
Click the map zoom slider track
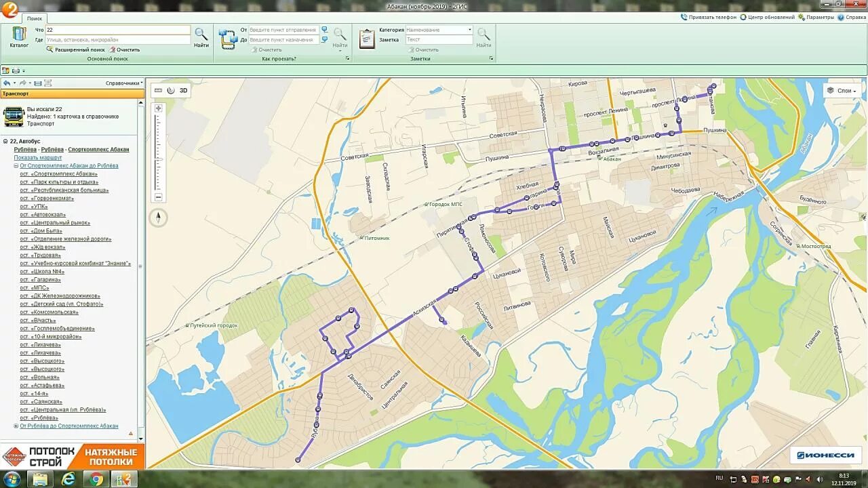pyautogui.click(x=159, y=152)
